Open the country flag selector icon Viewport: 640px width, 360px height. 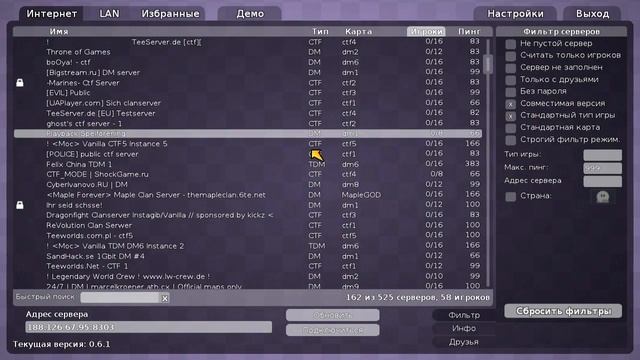coord(603,197)
